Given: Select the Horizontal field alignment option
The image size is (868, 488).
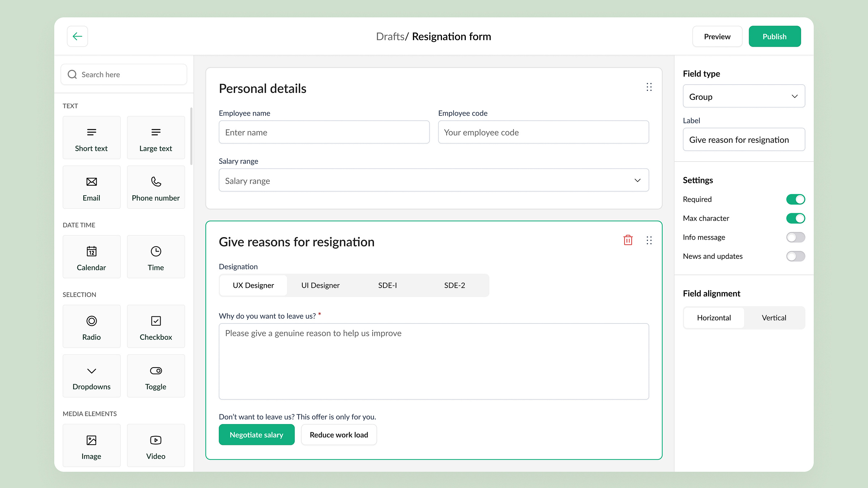Looking at the screenshot, I should (x=714, y=317).
